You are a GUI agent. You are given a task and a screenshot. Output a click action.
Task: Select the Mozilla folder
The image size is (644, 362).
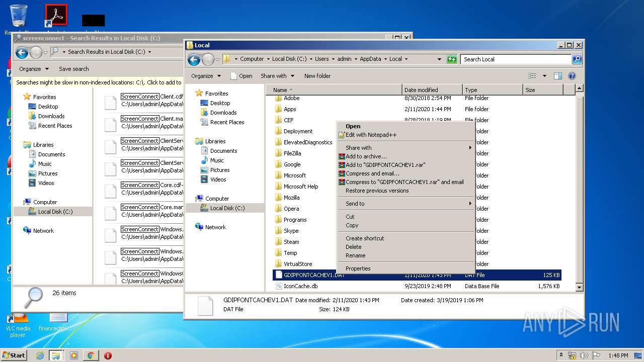(291, 198)
